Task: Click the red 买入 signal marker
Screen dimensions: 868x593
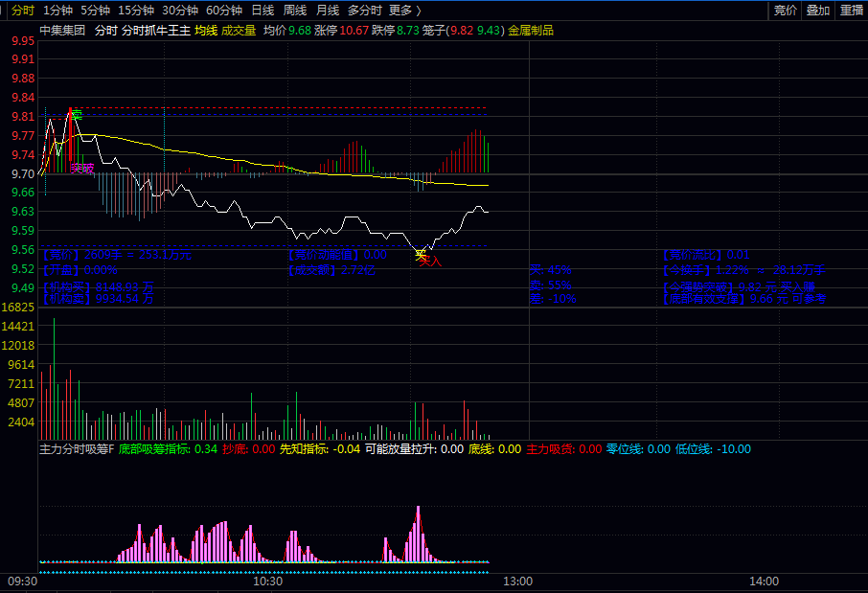Action: coord(431,261)
